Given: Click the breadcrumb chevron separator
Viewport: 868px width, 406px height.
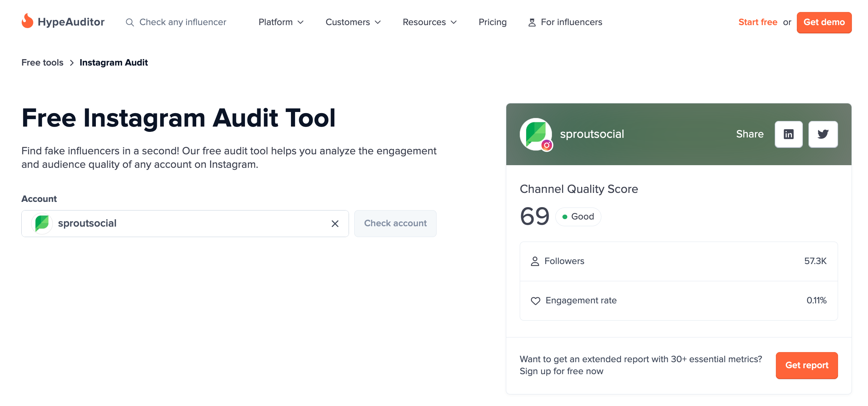Looking at the screenshot, I should point(72,63).
